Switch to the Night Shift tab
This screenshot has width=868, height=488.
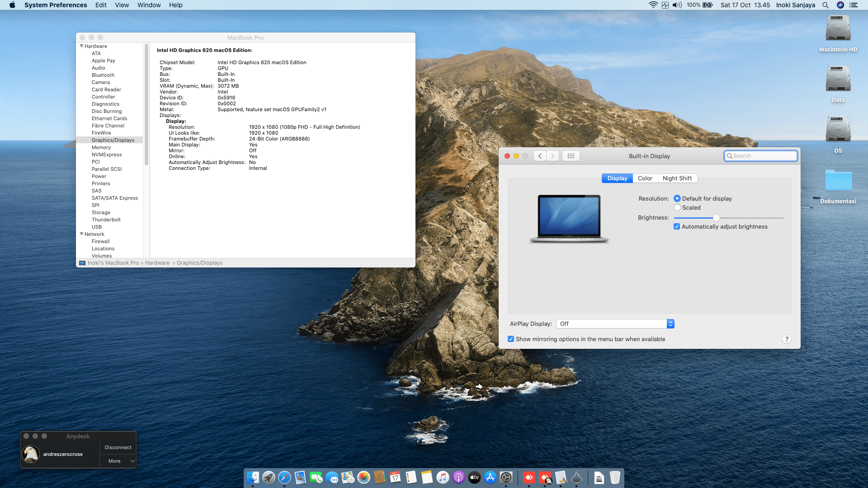click(x=677, y=178)
